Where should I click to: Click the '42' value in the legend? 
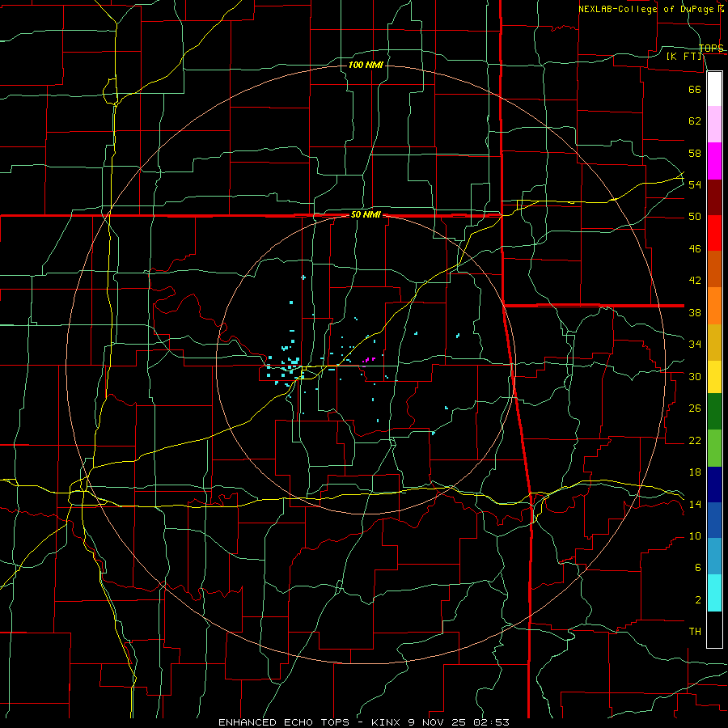(x=695, y=281)
